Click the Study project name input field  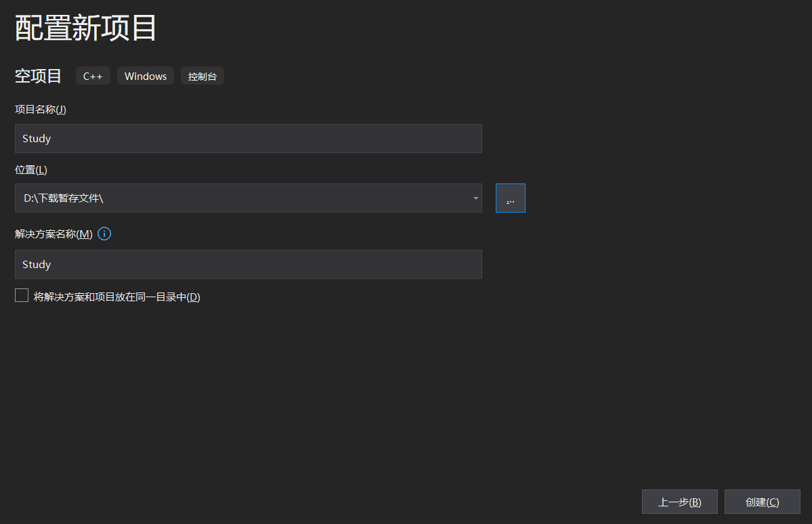(x=248, y=138)
